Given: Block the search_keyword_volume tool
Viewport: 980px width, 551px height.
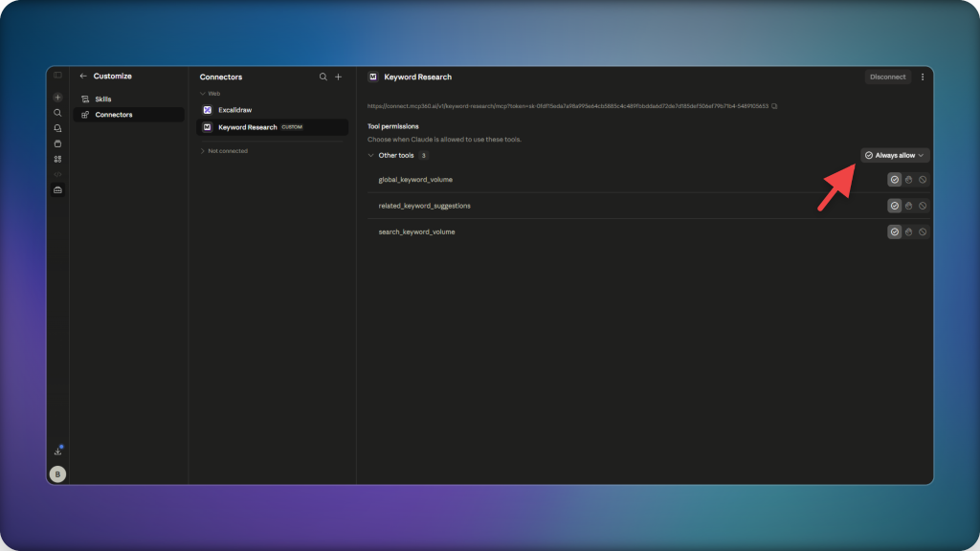Looking at the screenshot, I should pyautogui.click(x=923, y=231).
